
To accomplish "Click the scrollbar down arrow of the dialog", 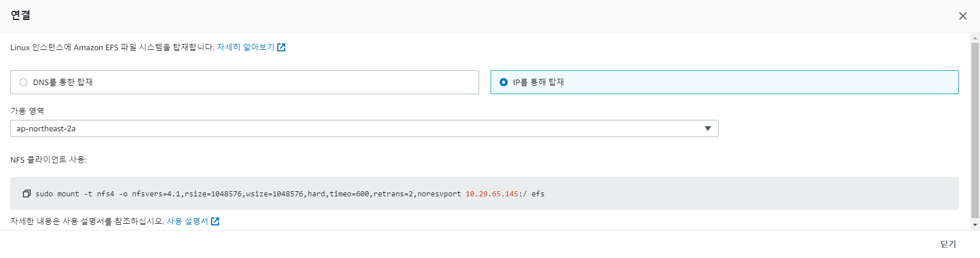I will [975, 225].
